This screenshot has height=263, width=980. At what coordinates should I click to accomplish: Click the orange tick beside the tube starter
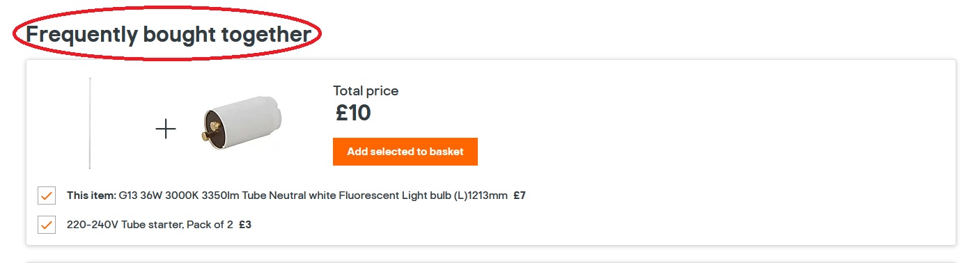pyautogui.click(x=47, y=225)
